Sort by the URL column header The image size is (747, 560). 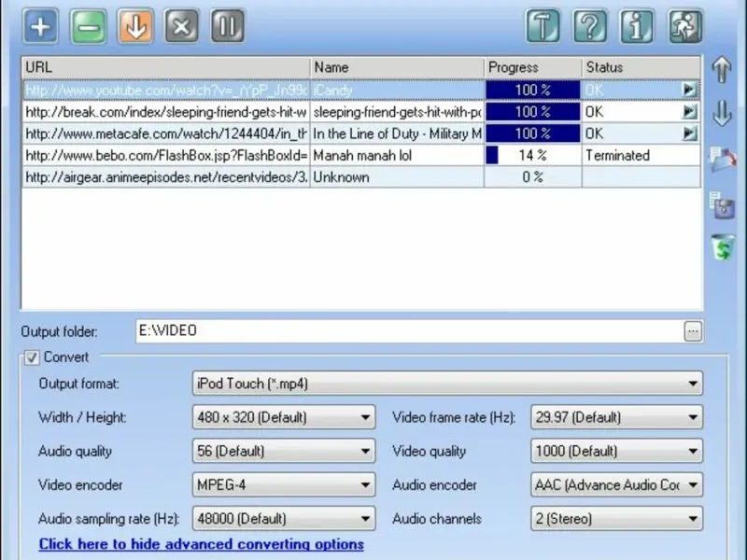pyautogui.click(x=166, y=67)
